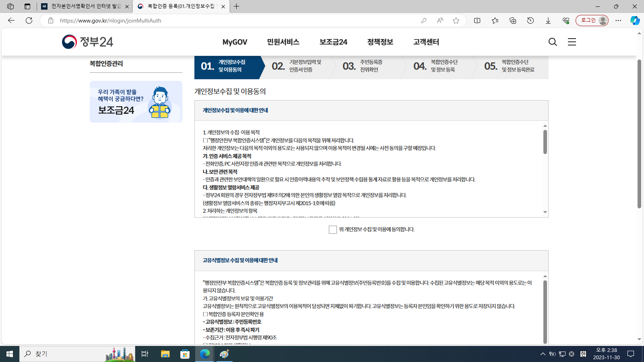Open the browser extensions menu
The width and height of the screenshot is (644, 362).
click(x=566, y=21)
